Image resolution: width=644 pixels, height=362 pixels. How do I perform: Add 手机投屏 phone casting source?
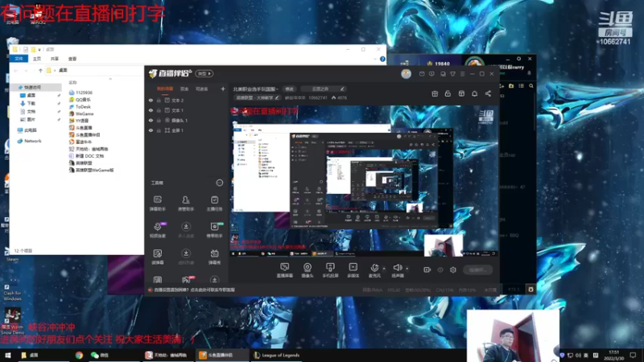pyautogui.click(x=330, y=270)
